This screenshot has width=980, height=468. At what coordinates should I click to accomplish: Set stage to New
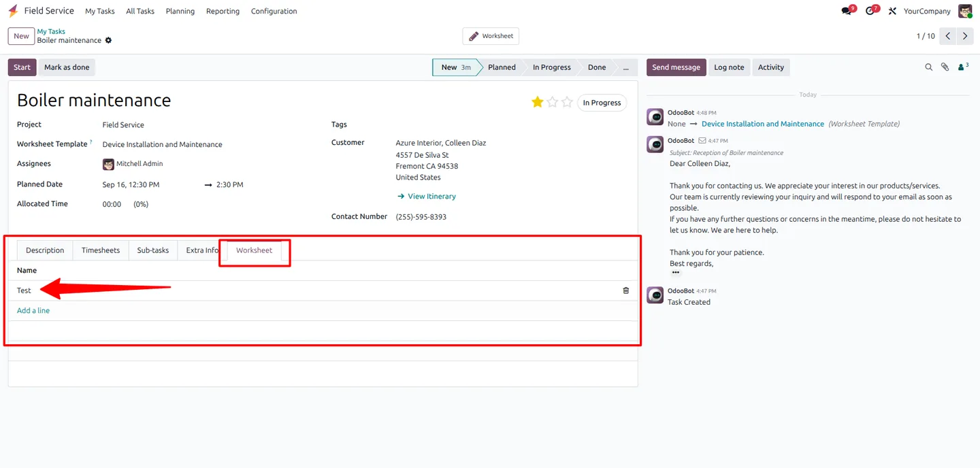click(x=456, y=67)
